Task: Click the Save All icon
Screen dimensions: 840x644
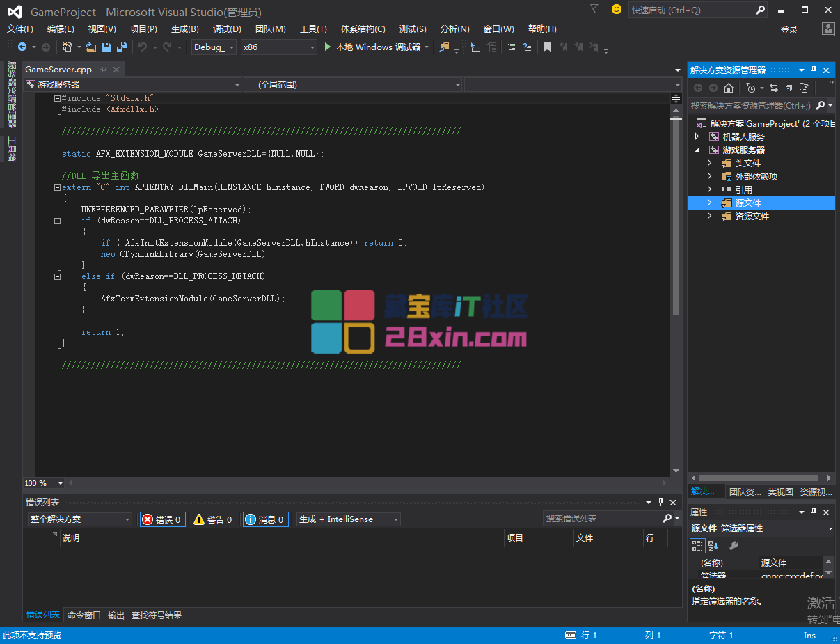Action: click(122, 47)
